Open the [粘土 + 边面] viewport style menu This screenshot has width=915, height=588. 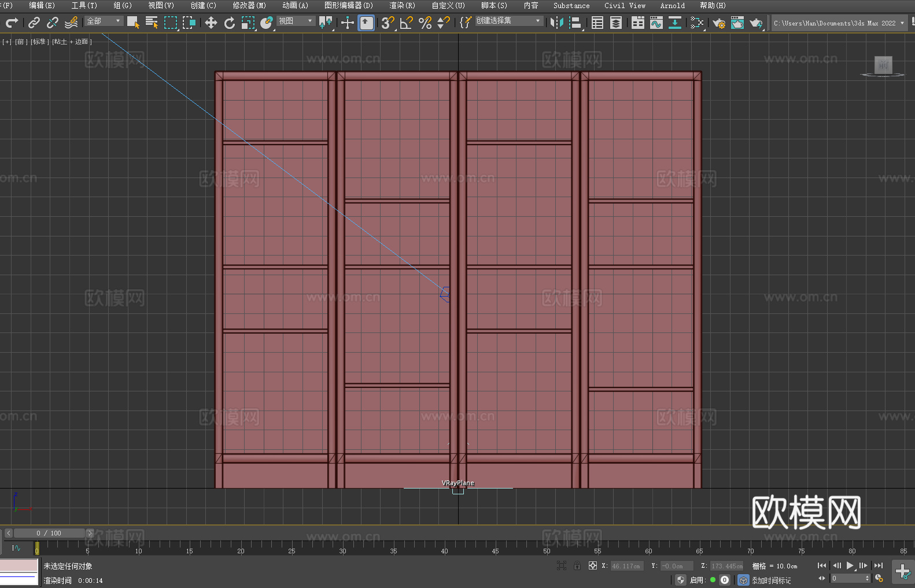(x=72, y=42)
